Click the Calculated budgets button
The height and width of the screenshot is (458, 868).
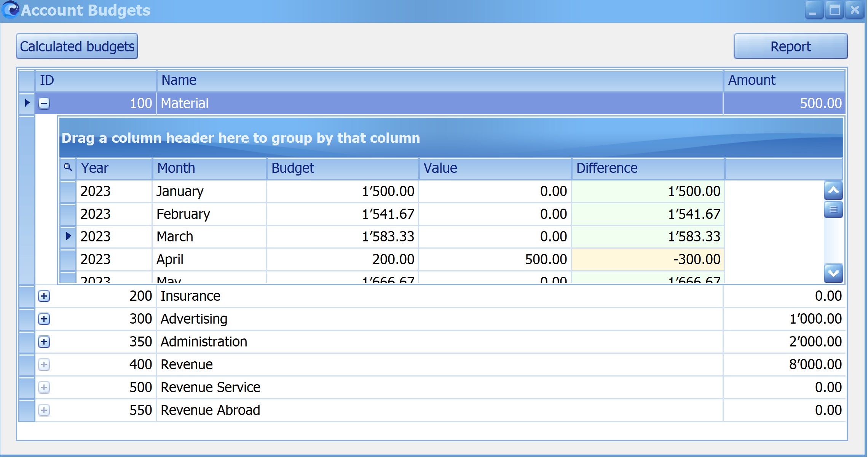pyautogui.click(x=77, y=46)
